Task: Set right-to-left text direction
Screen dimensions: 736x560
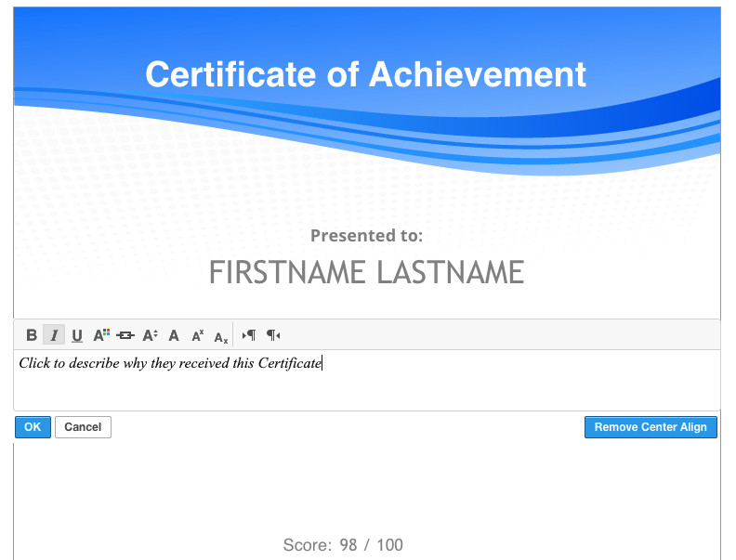Action: (273, 335)
